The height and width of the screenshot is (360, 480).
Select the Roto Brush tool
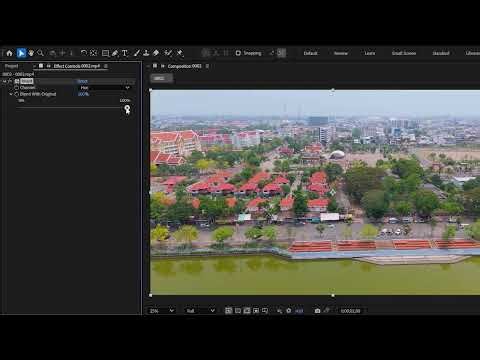tap(168, 53)
